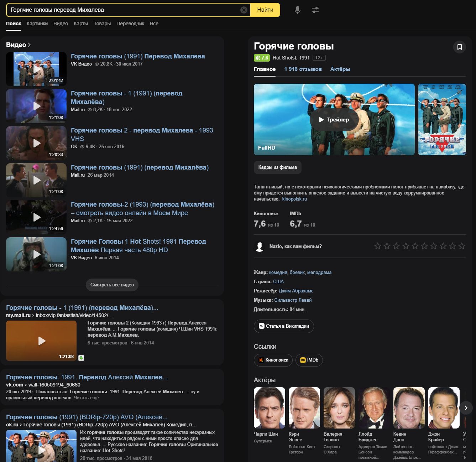Play the Трейлер on the film banner
This screenshot has height=462, width=476.
coord(334,120)
